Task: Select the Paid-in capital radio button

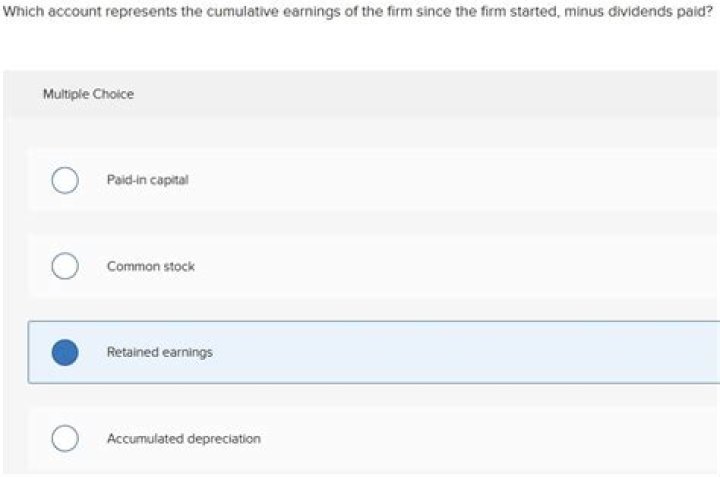Action: pos(65,180)
